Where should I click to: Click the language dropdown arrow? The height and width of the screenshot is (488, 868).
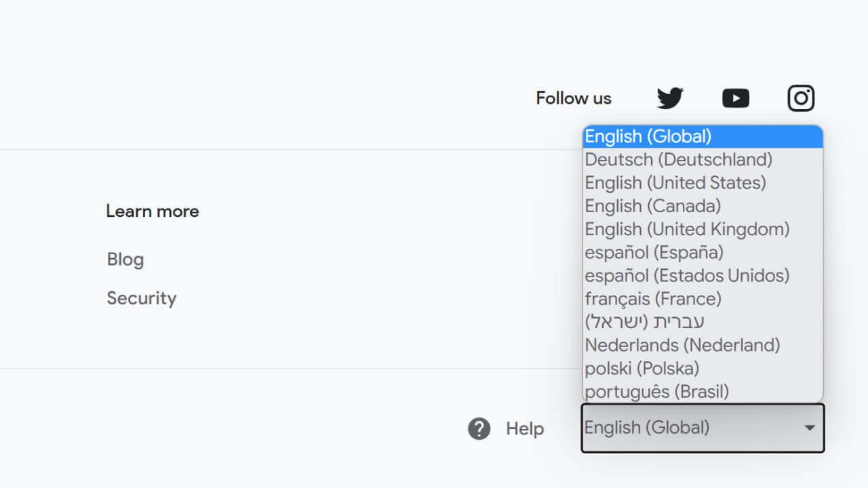coord(809,428)
